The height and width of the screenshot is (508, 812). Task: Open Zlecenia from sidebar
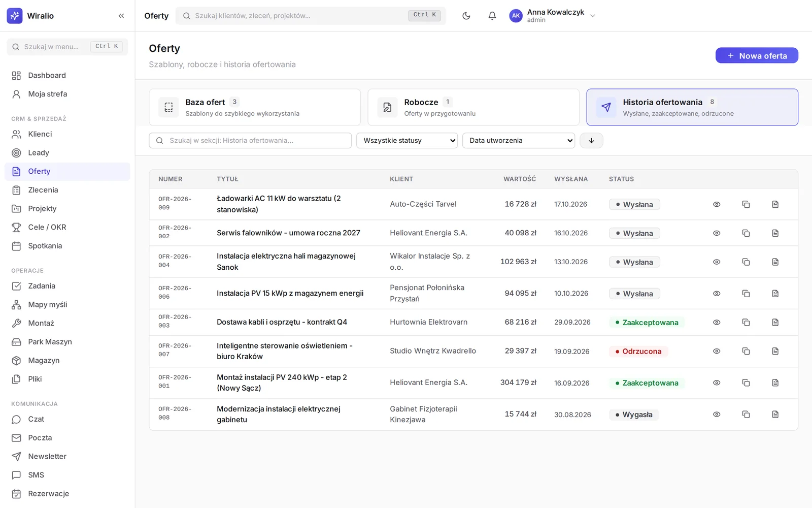67,190
